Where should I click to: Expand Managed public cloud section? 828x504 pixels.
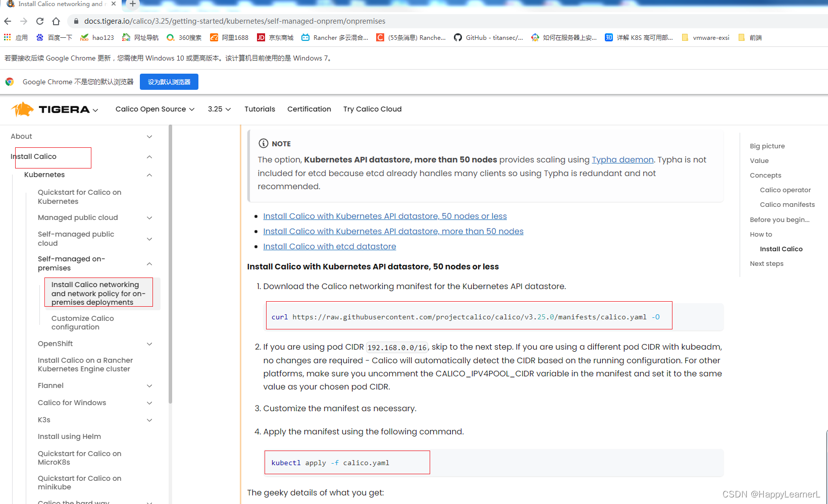[x=149, y=218]
